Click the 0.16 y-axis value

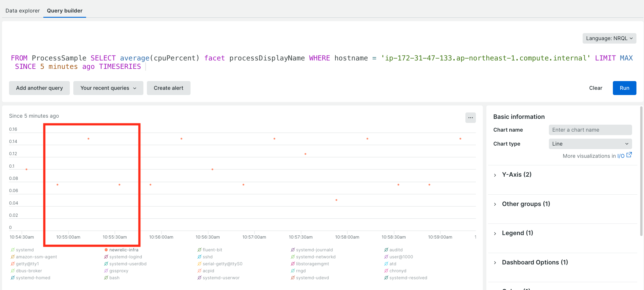pyautogui.click(x=13, y=129)
